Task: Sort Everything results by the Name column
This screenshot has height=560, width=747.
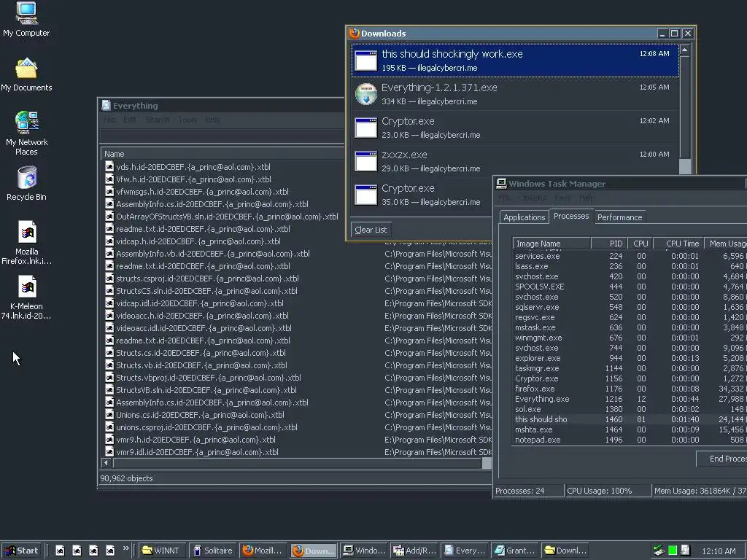Action: (222, 154)
